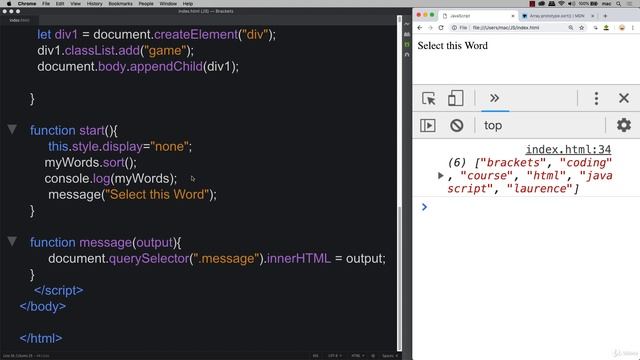
Task: Click the Live Preview icon in Brackets sidebar
Action: (x=407, y=24)
